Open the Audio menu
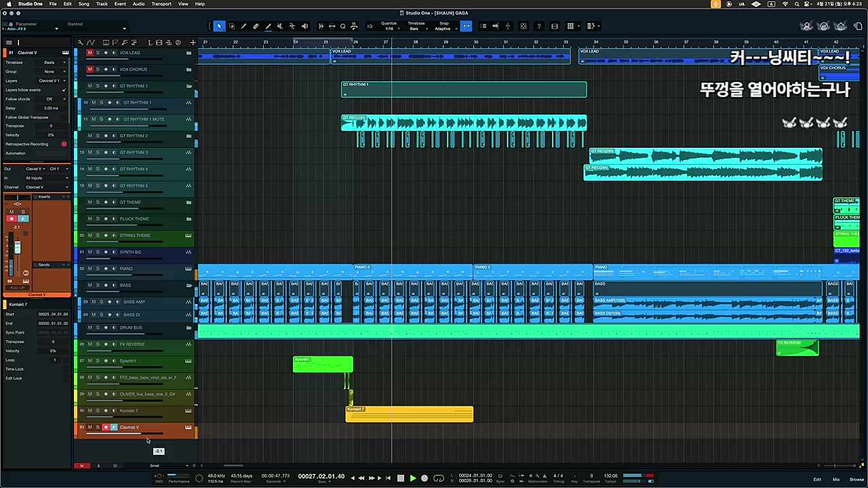Viewport: 868px width, 488px height. coord(138,4)
